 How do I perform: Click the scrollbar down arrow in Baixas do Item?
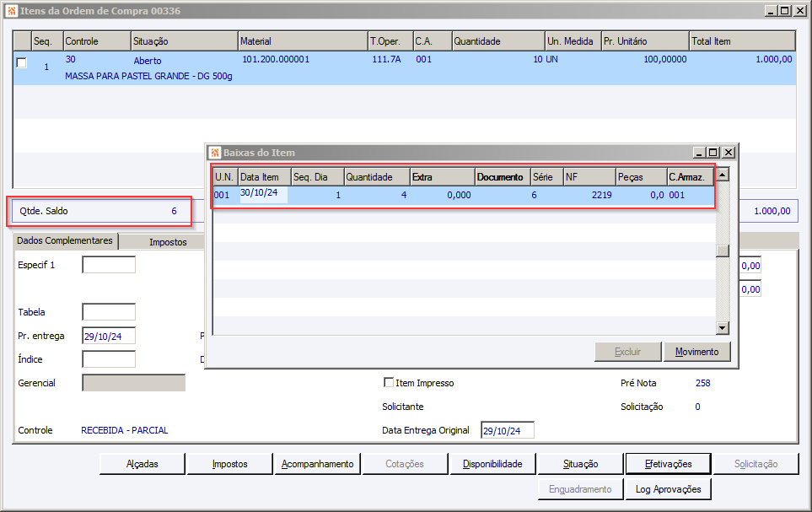coord(722,327)
